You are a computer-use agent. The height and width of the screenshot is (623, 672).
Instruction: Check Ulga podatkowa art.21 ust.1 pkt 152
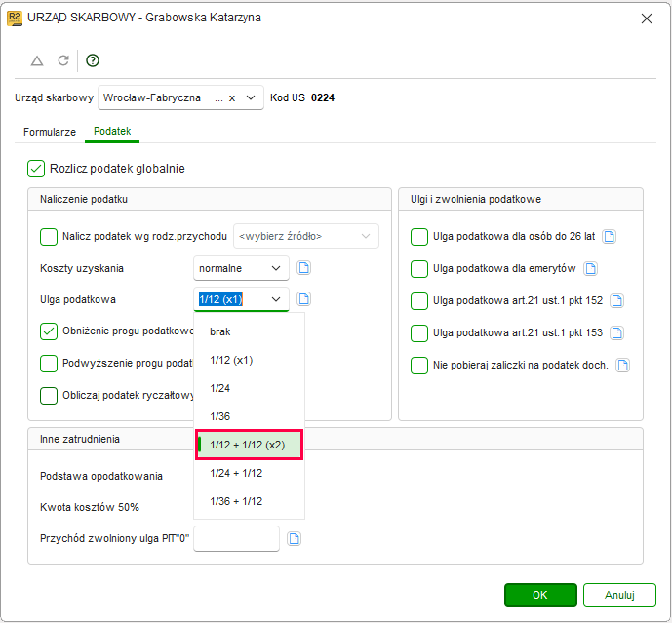click(x=419, y=301)
